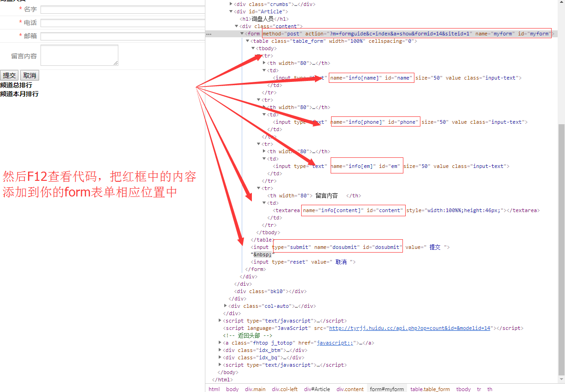Select body in the breadcrumb bar
The width and height of the screenshot is (565, 392).
click(x=233, y=389)
